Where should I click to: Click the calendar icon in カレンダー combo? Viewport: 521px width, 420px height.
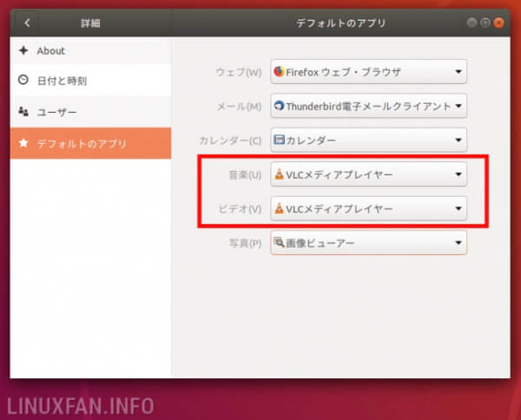279,140
